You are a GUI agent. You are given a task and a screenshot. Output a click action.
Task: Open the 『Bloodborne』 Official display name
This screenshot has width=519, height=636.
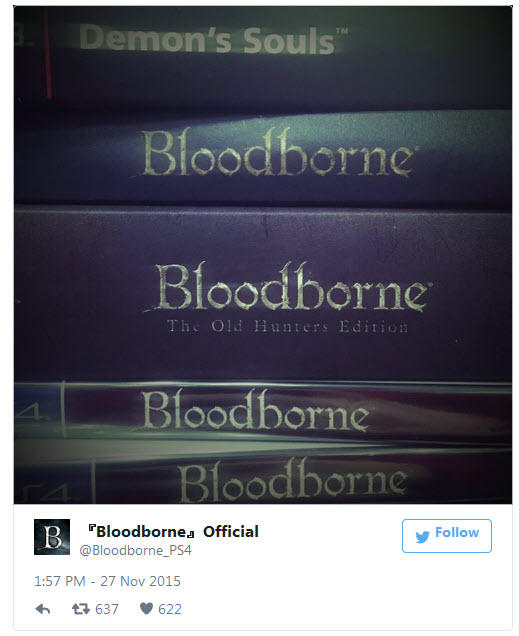pos(173,531)
